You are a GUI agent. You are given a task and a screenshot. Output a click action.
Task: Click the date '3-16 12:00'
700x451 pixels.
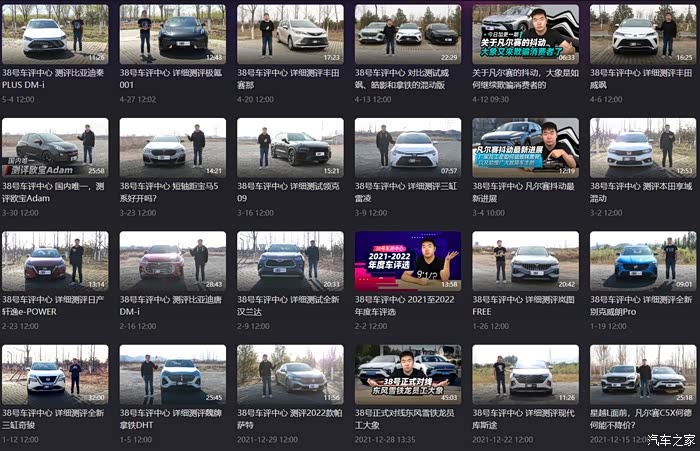point(255,213)
